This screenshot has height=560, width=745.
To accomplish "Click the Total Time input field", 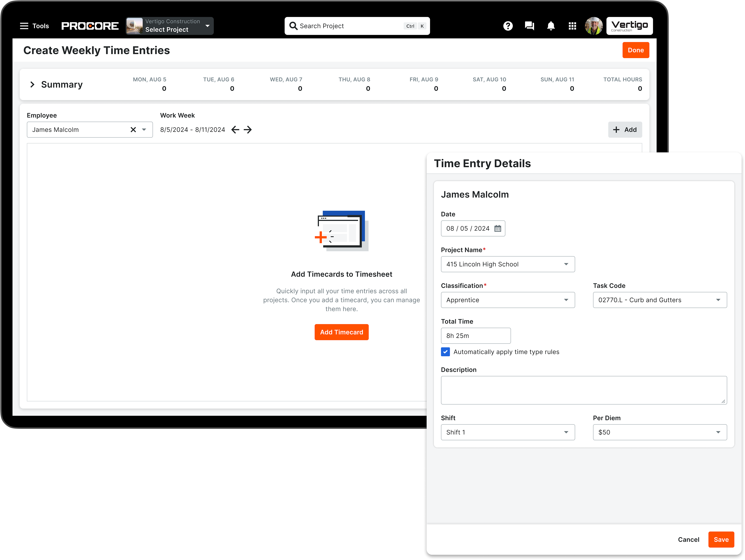I will click(475, 336).
